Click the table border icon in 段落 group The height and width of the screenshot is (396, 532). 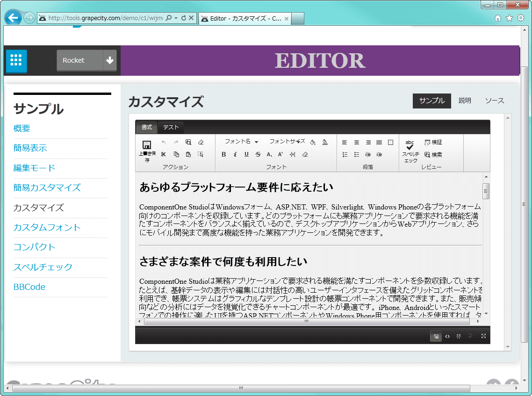point(390,142)
